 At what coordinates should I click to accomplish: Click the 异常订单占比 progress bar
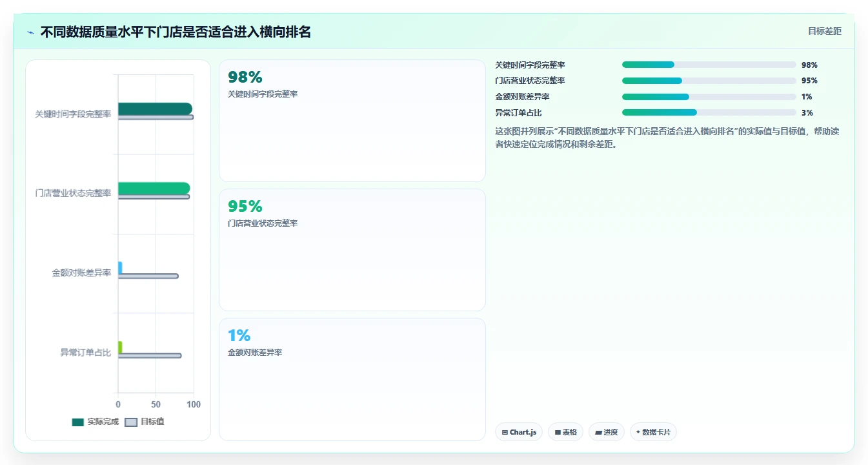click(x=709, y=112)
